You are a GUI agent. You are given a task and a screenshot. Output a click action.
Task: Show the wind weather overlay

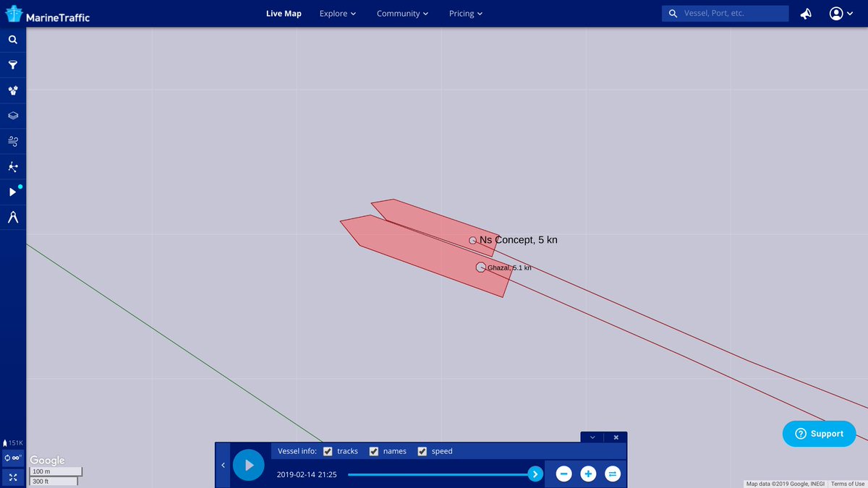13,141
